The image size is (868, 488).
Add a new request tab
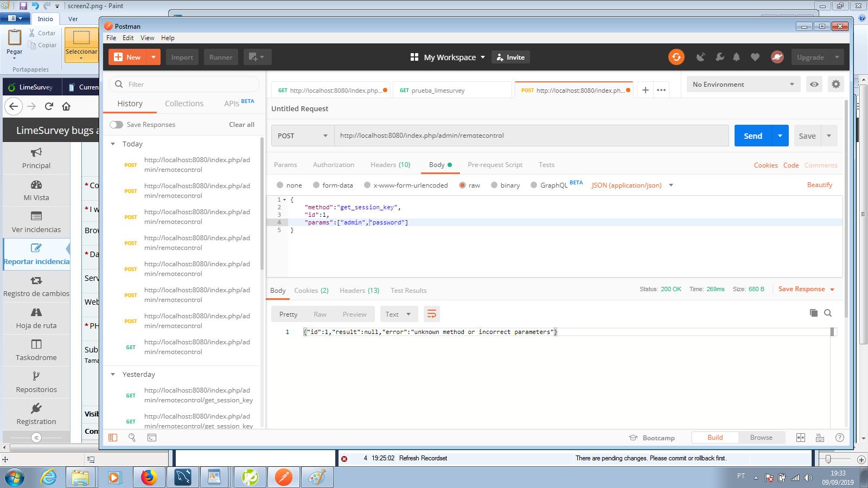point(645,90)
